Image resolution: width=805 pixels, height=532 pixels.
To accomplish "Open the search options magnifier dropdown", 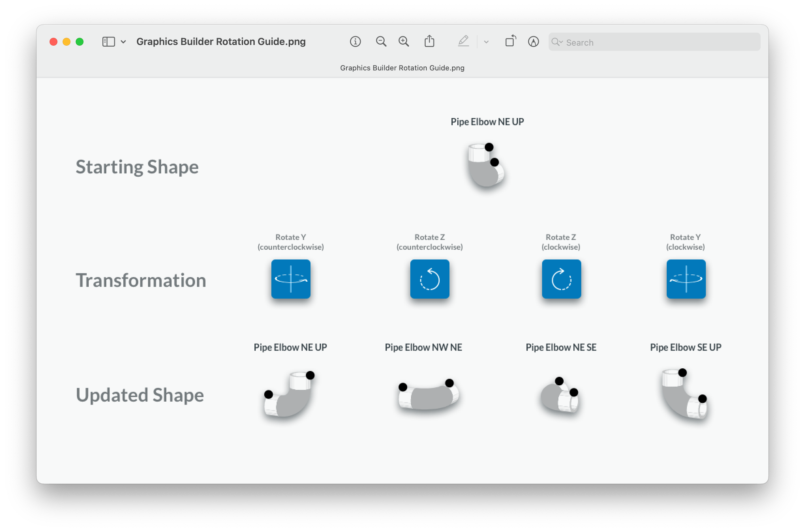I will [557, 42].
